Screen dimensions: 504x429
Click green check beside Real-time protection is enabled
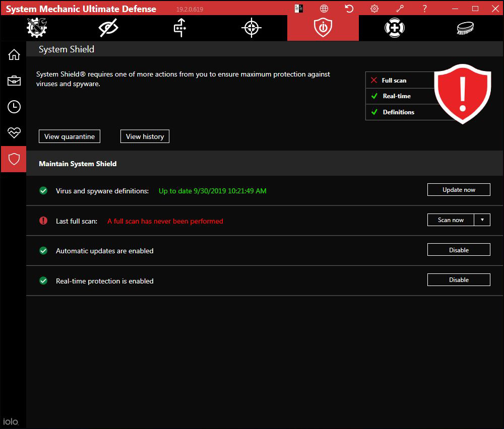click(43, 280)
